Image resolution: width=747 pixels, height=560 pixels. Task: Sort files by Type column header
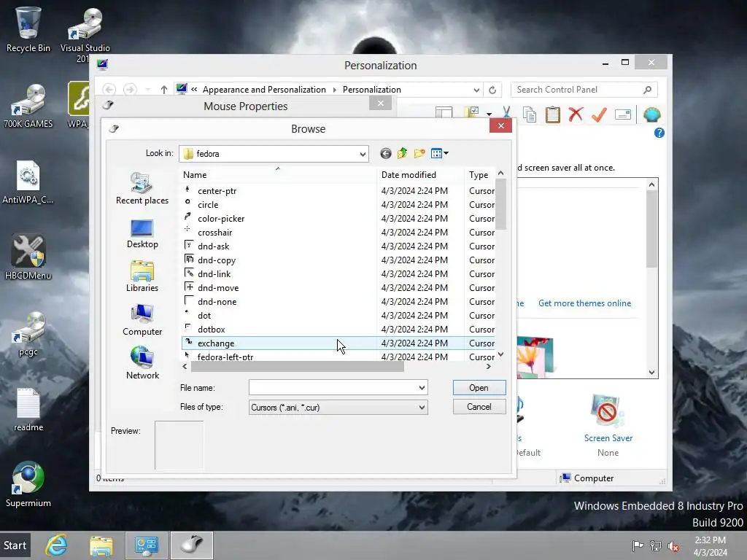click(479, 175)
